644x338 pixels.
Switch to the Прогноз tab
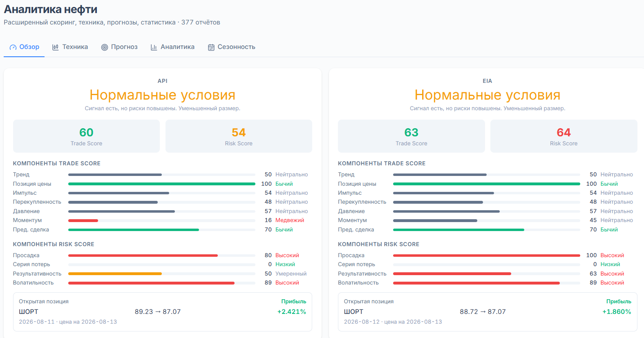click(119, 47)
